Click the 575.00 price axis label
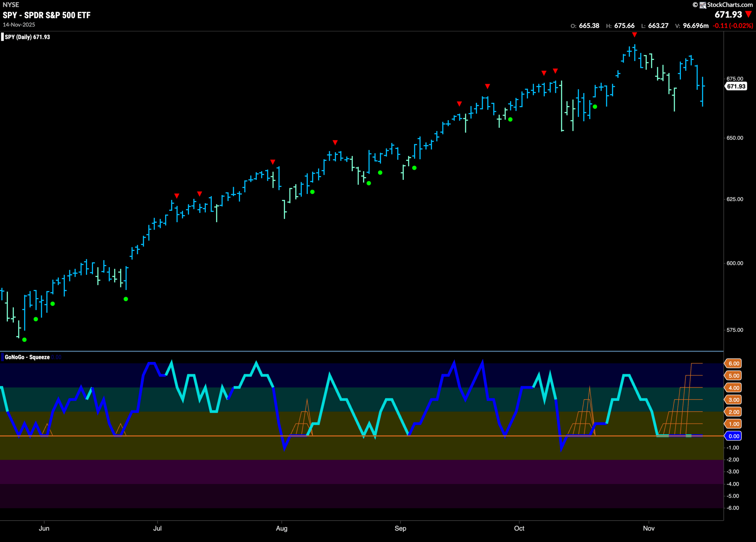 coord(735,330)
